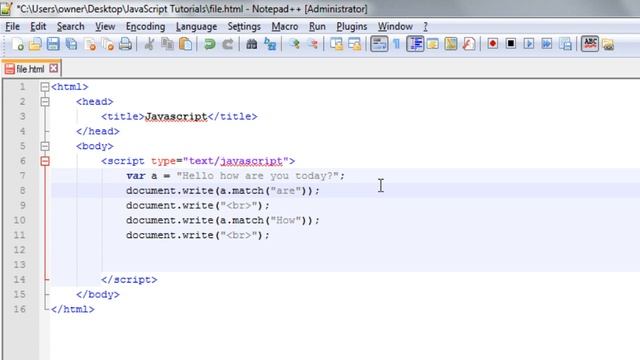Screen dimensions: 640x360
Task: Click the text/javascript attribute value
Action: coord(236,161)
